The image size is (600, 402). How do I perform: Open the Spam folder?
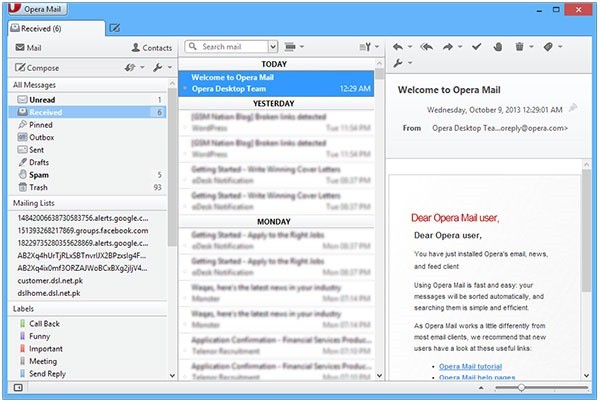[x=88, y=175]
